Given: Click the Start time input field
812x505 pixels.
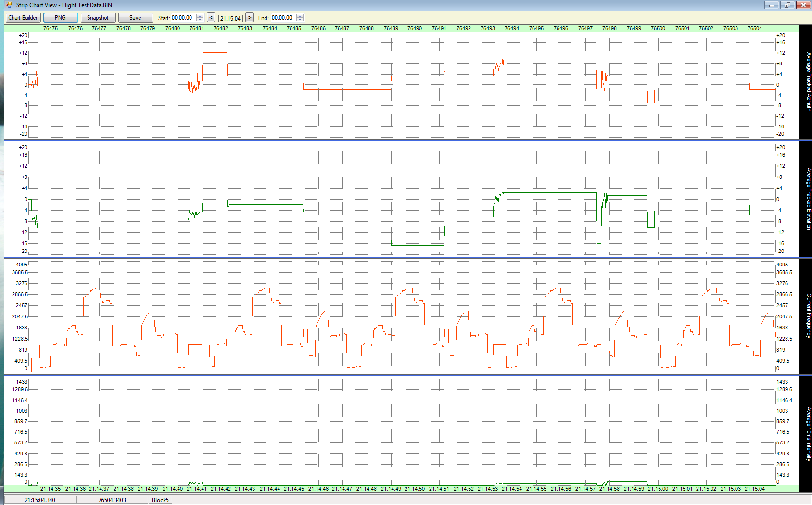Looking at the screenshot, I should pos(183,18).
